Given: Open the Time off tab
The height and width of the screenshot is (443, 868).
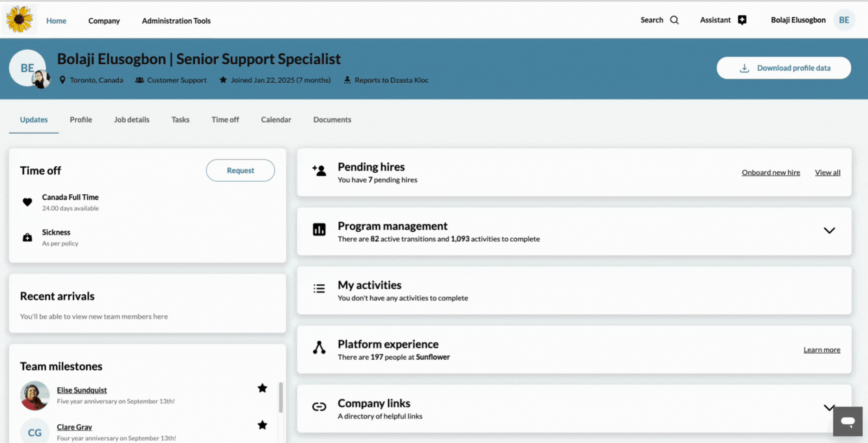Looking at the screenshot, I should (225, 120).
